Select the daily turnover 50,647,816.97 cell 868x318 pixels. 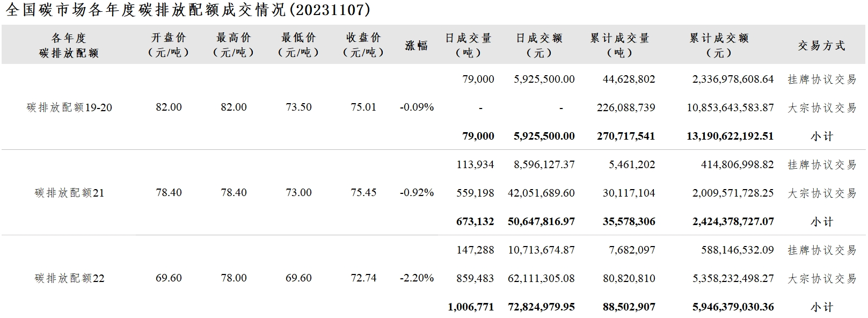tap(541, 221)
